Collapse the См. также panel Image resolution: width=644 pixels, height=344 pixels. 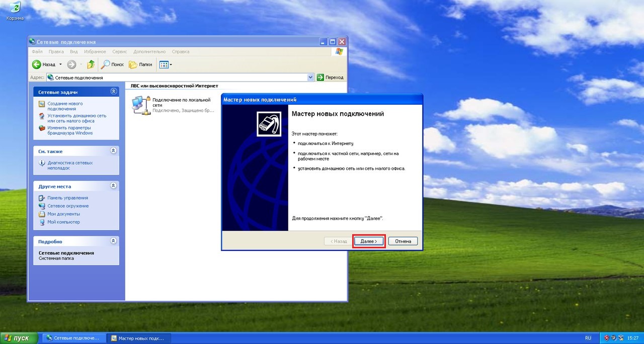(x=114, y=151)
